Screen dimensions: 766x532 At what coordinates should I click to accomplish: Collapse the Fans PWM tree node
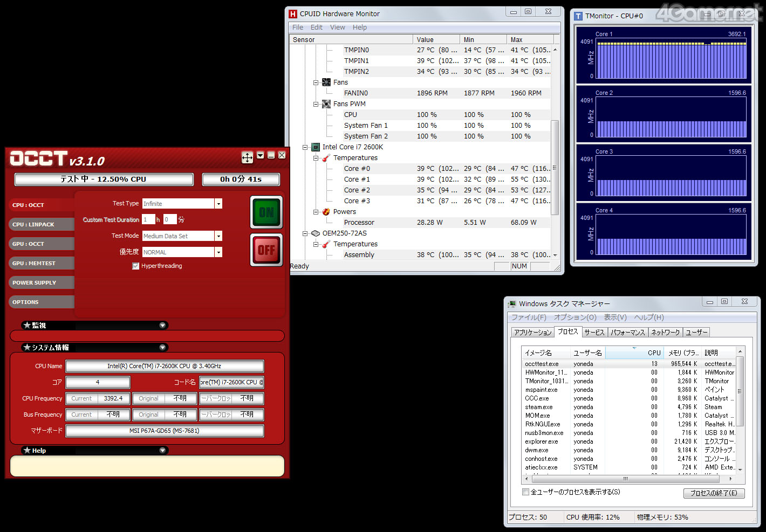coord(316,104)
